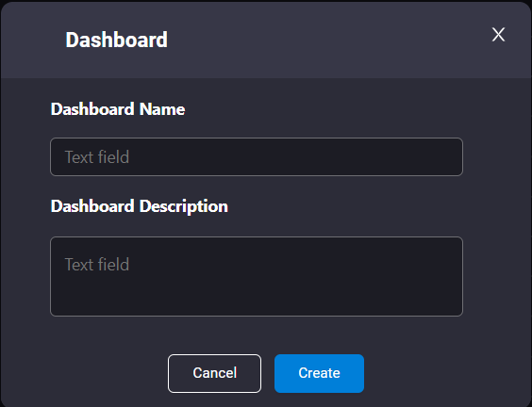Screen dimensions: 532x407
Task: Focus the Dashboard Name text field
Action: tap(257, 157)
